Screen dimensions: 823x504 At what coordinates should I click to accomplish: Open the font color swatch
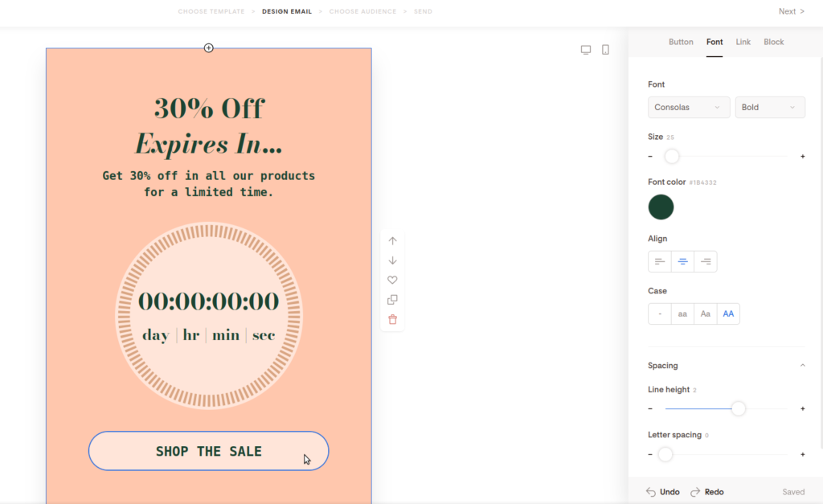tap(661, 207)
